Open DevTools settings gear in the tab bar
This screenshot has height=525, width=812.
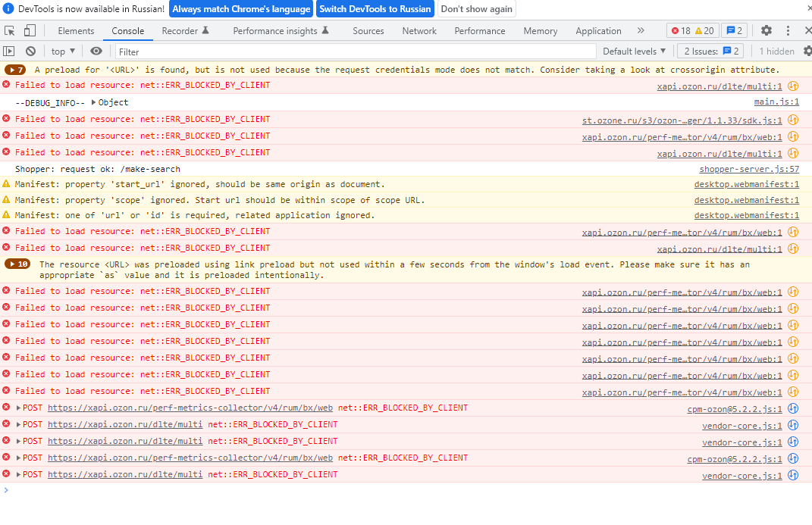pyautogui.click(x=767, y=31)
